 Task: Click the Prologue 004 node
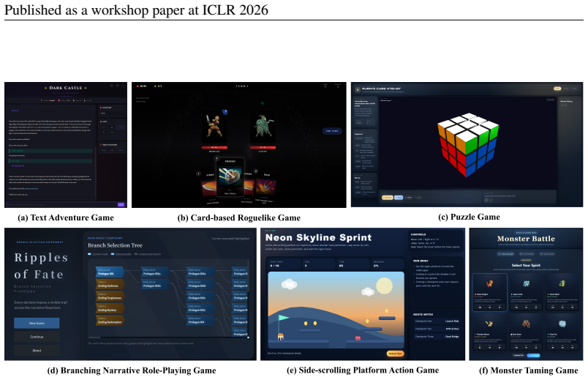pos(200,321)
